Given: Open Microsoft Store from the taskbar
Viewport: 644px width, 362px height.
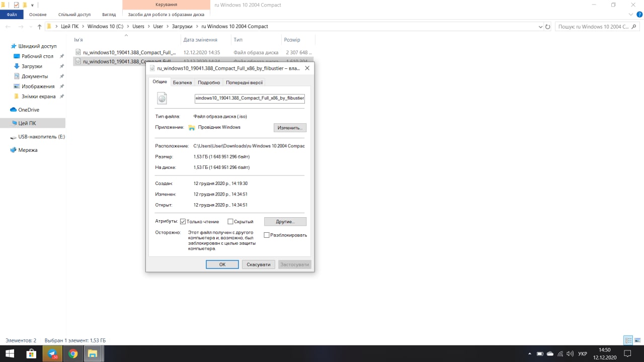Looking at the screenshot, I should [x=31, y=353].
